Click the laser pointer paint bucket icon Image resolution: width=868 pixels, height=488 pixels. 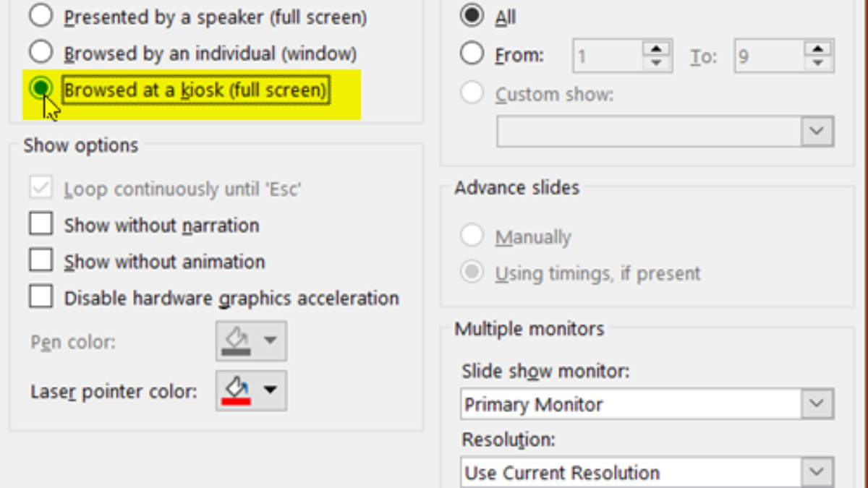coord(236,390)
